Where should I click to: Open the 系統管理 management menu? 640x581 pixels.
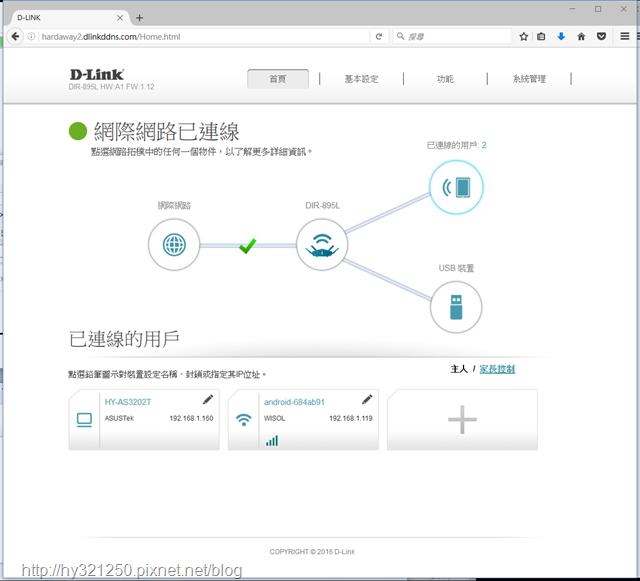[529, 79]
